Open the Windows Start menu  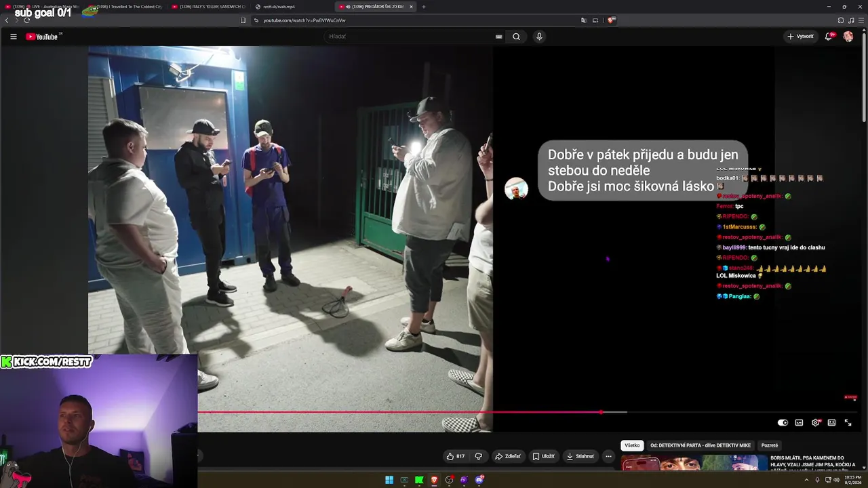click(x=389, y=480)
